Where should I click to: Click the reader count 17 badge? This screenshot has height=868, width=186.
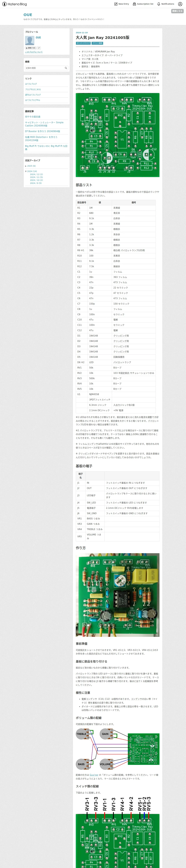pyautogui.click(x=39, y=48)
